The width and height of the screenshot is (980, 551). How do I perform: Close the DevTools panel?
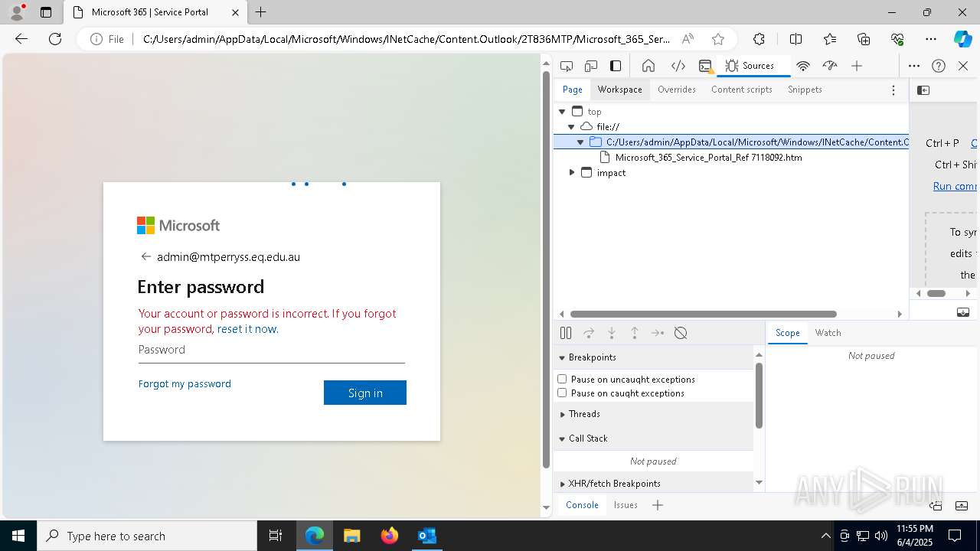(x=963, y=66)
